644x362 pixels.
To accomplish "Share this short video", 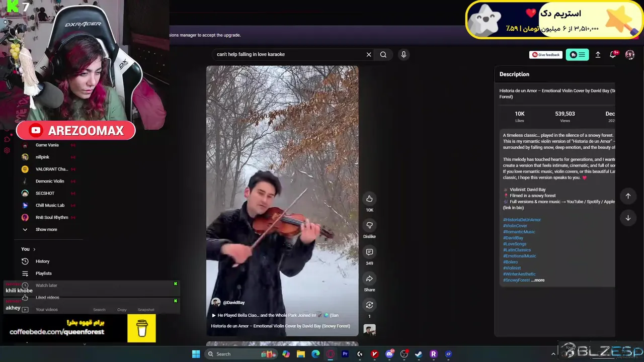I will coord(369,279).
